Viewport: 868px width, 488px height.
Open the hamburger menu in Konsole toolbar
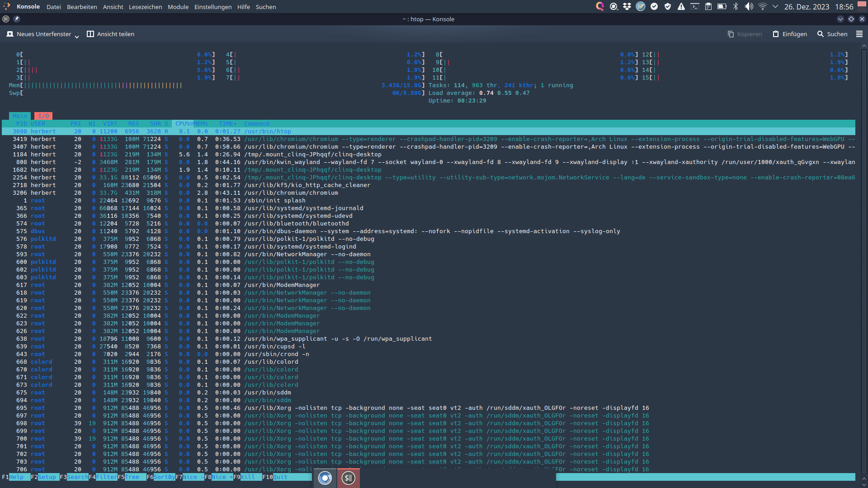[859, 34]
